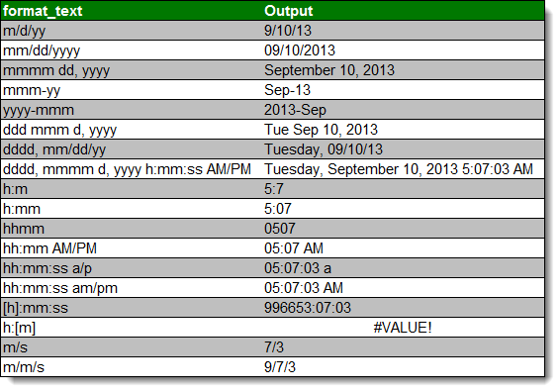This screenshot has height=392, width=560.
Task: Click the [h]:mm:ss format cell
Action: coord(132,308)
